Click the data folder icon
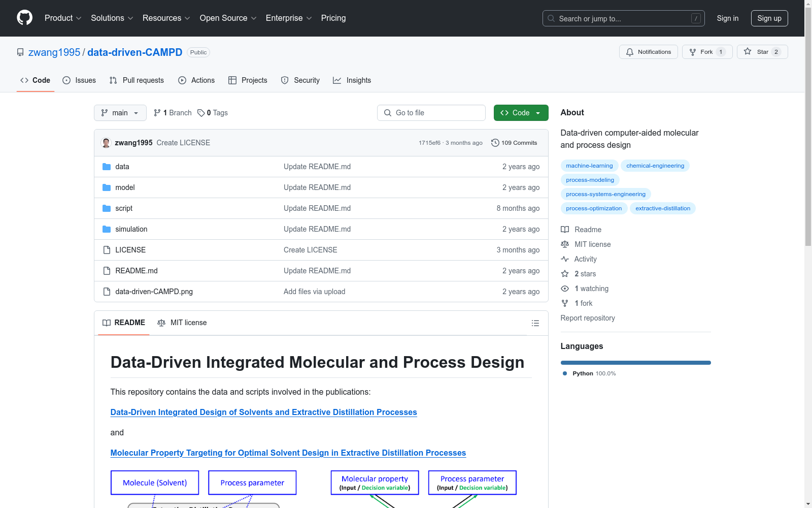Image resolution: width=812 pixels, height=508 pixels. [107, 167]
